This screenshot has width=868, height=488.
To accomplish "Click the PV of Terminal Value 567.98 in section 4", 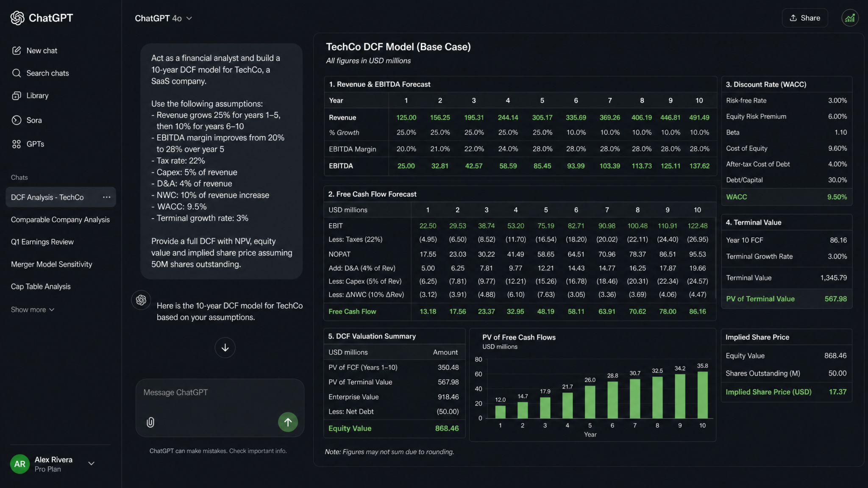I will 836,299.
